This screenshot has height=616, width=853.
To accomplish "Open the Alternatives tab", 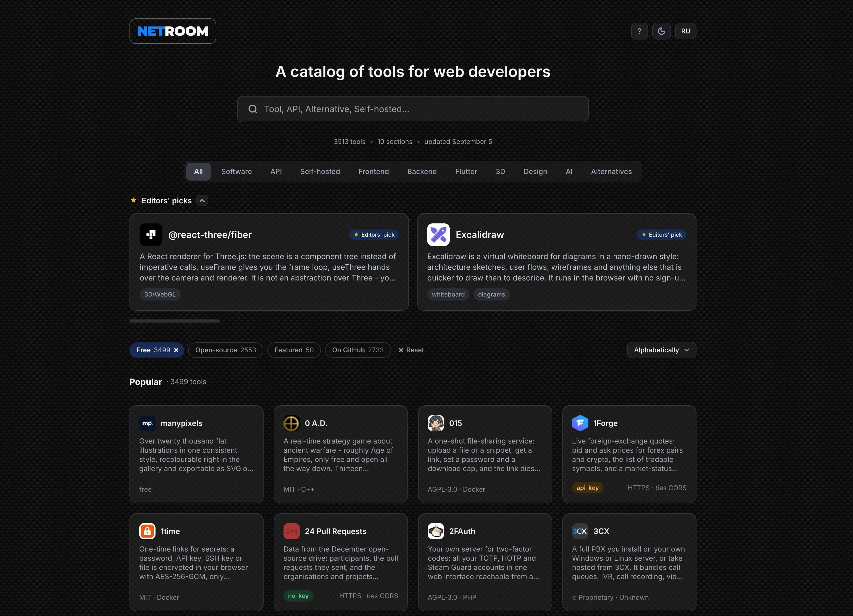I will pyautogui.click(x=611, y=171).
